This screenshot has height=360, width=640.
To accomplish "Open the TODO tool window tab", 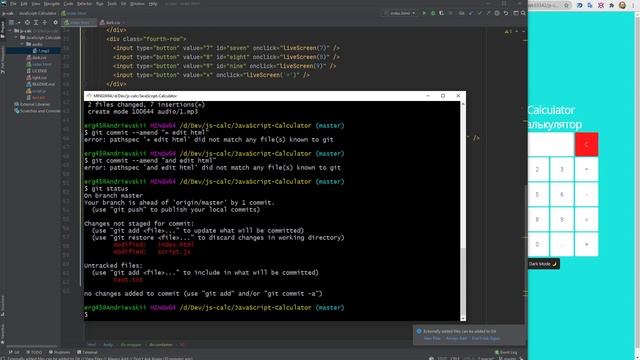I will 34,352.
